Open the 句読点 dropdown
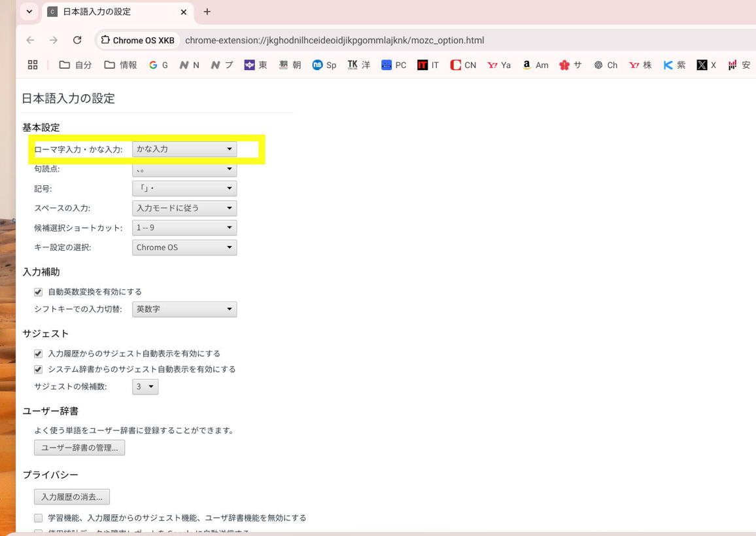 [184, 169]
